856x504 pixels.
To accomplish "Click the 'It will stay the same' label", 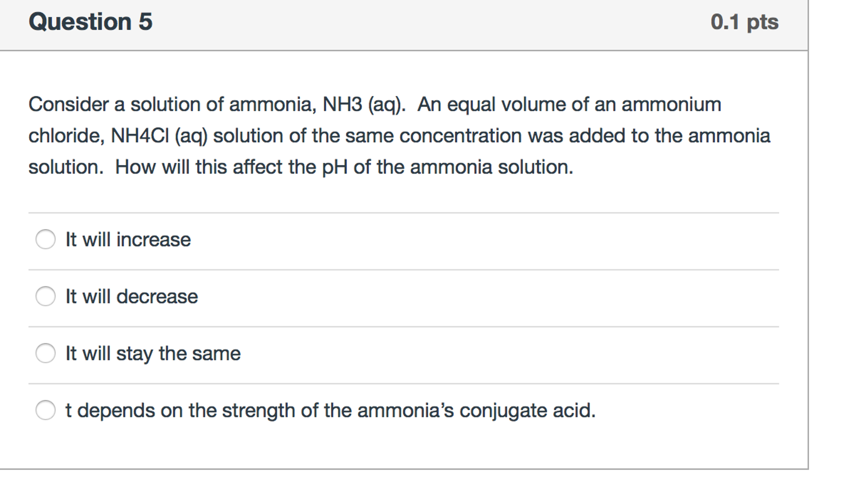I will 153,353.
